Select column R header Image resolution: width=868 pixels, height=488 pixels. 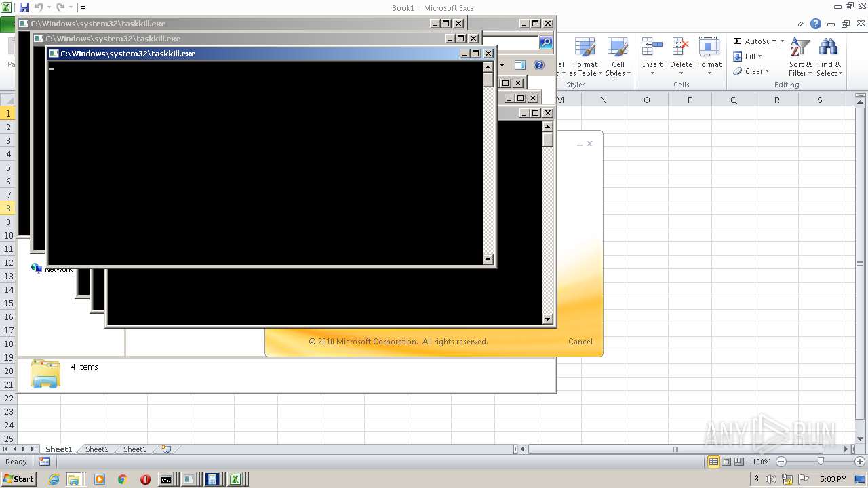pos(776,100)
